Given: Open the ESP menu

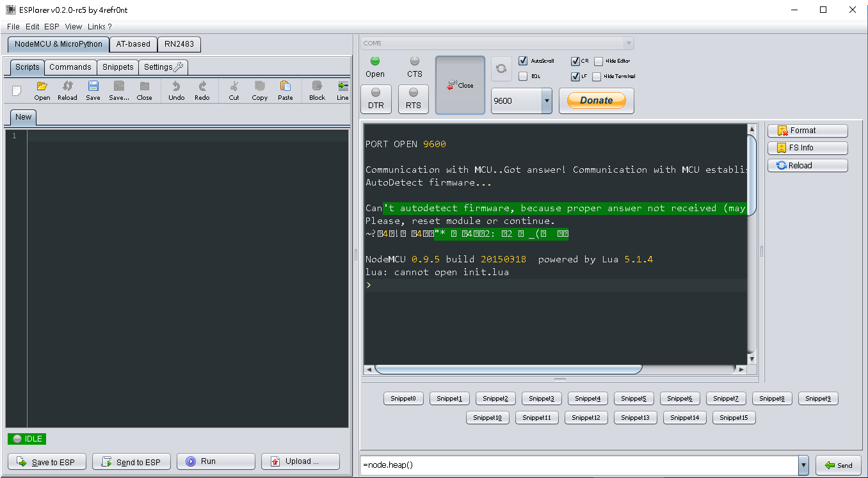Looking at the screenshot, I should [51, 26].
